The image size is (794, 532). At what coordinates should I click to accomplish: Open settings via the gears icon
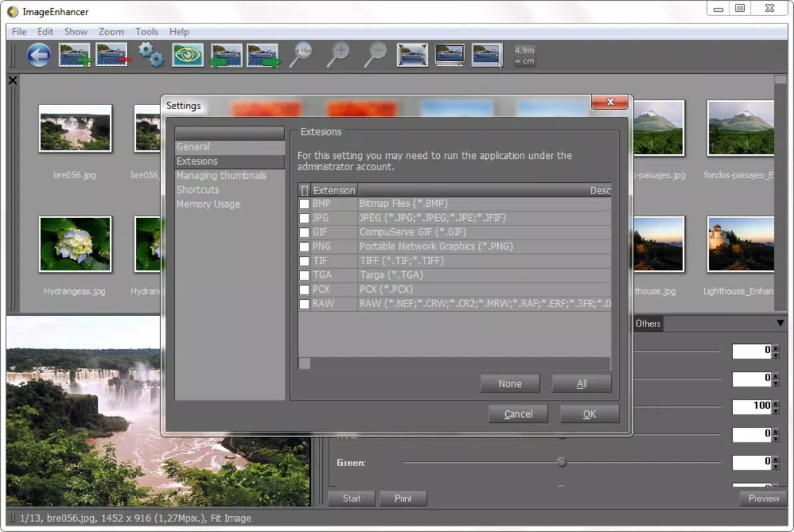coord(151,55)
